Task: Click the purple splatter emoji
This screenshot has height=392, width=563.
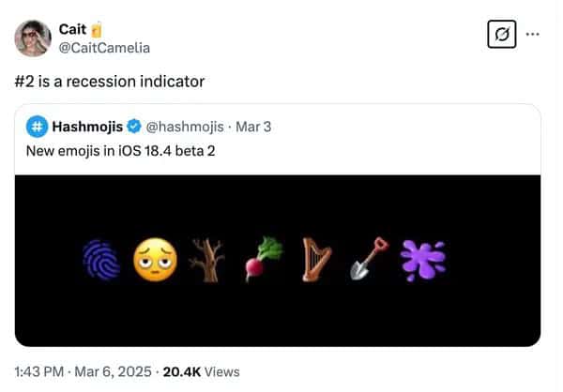Action: pos(422,259)
